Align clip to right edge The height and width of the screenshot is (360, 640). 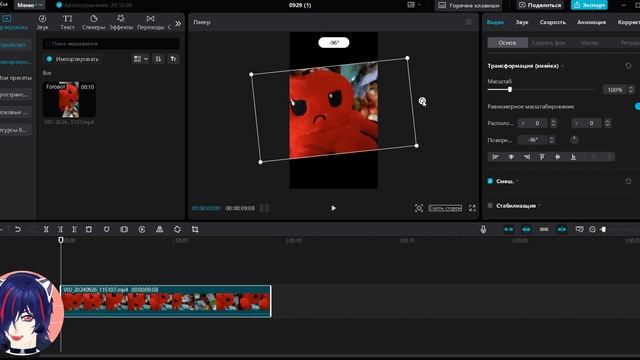tap(527, 157)
